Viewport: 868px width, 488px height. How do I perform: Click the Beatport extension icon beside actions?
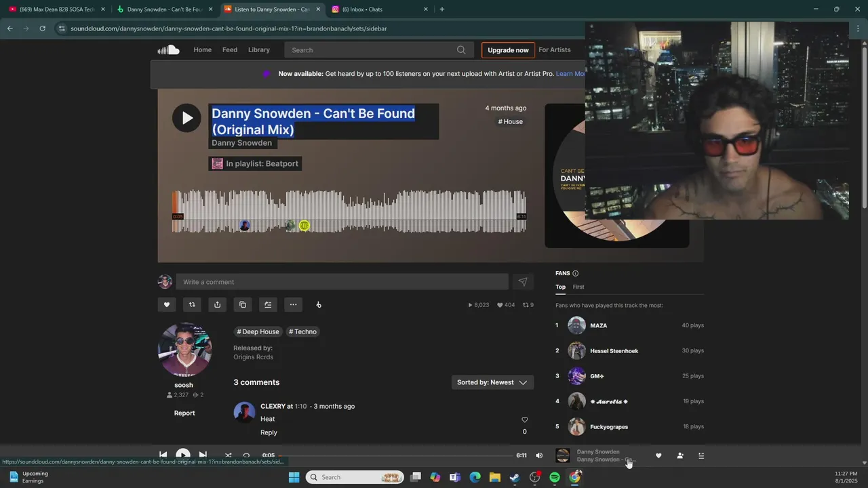(319, 304)
